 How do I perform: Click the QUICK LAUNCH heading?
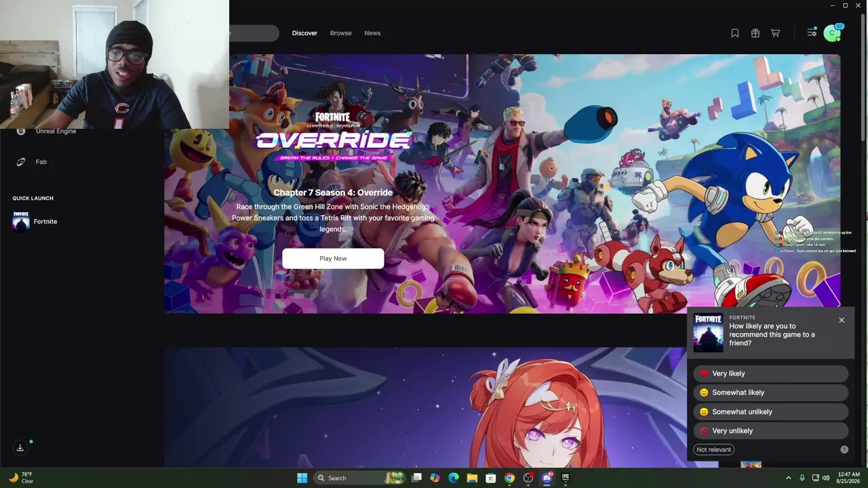pyautogui.click(x=33, y=198)
